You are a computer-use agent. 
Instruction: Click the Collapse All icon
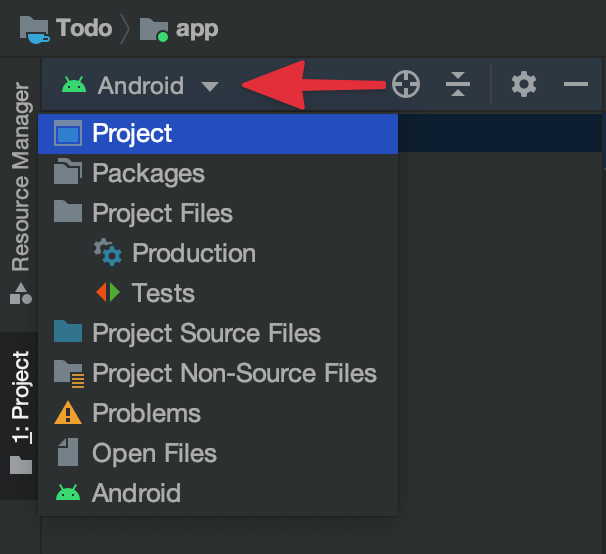click(x=458, y=84)
